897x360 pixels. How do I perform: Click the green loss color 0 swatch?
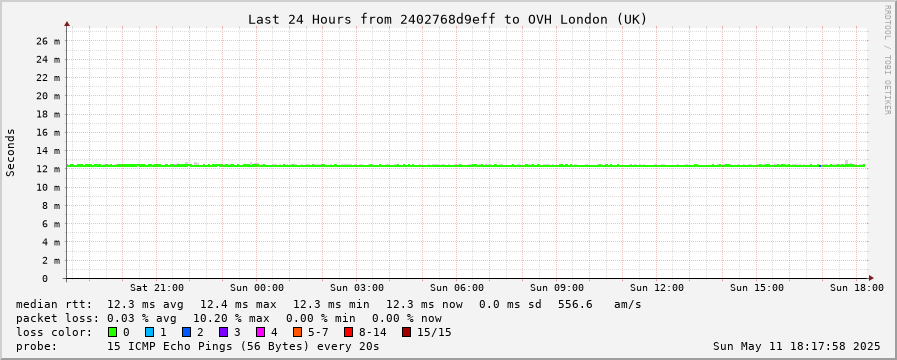pos(112,332)
